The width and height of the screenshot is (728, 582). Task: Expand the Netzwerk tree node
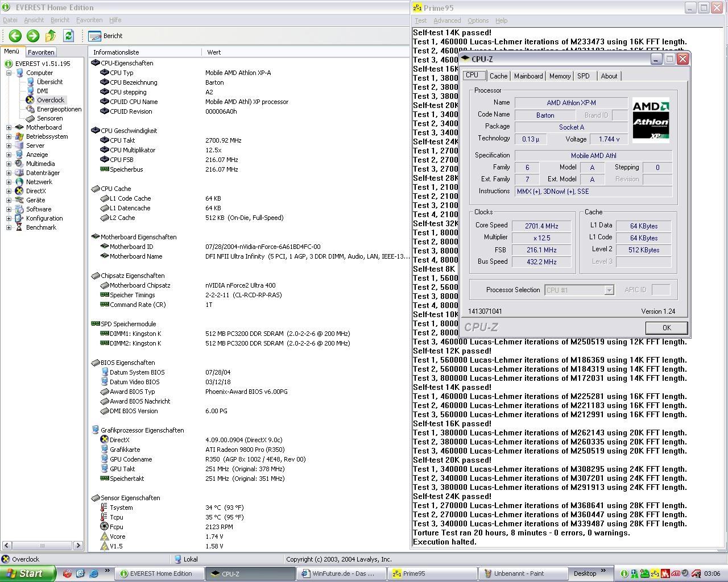(x=9, y=182)
